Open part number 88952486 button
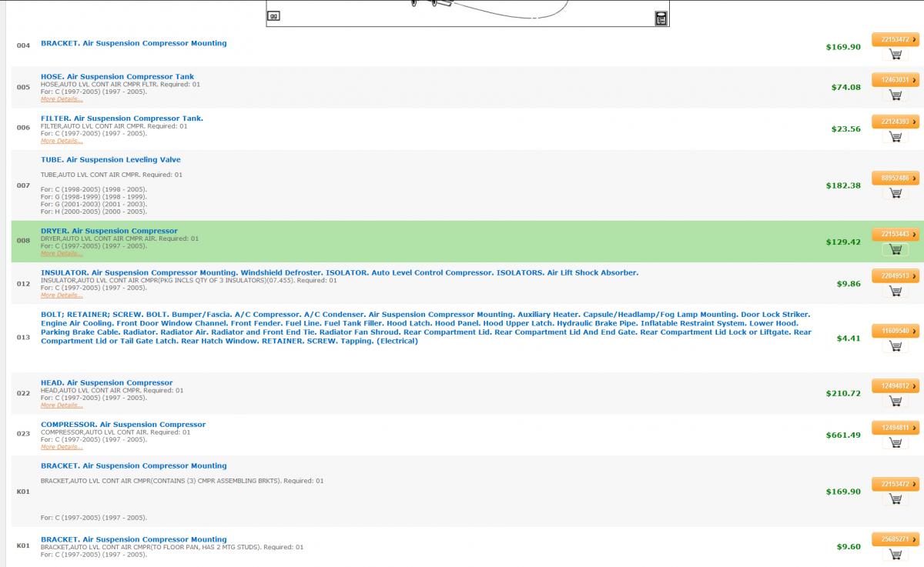Viewport: 924px width, 567px height. [x=895, y=178]
